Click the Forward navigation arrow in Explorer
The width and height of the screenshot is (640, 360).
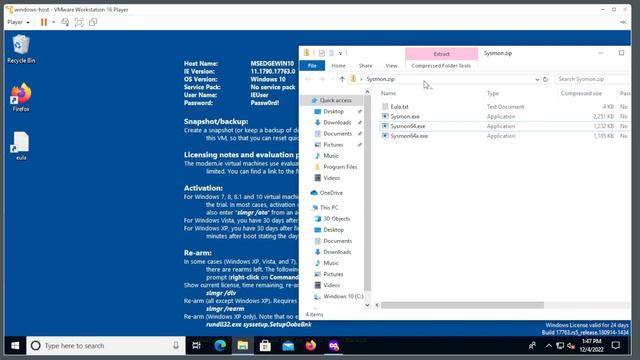322,79
